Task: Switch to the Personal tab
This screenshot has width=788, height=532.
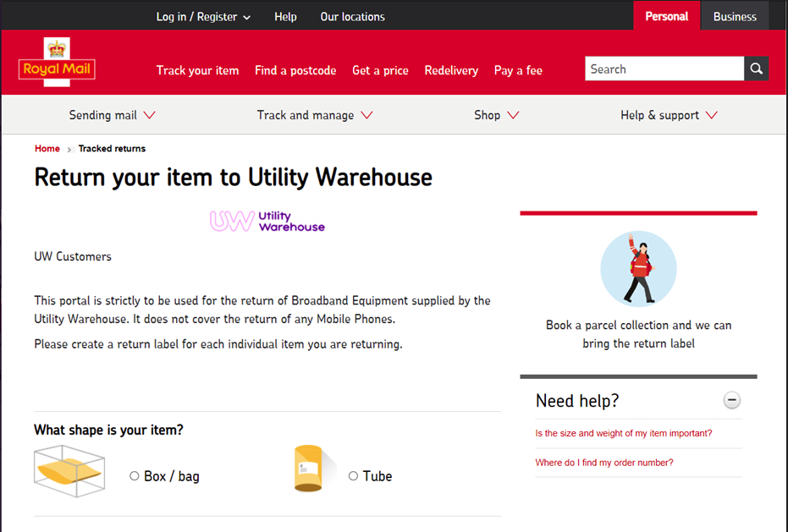Action: pyautogui.click(x=666, y=16)
